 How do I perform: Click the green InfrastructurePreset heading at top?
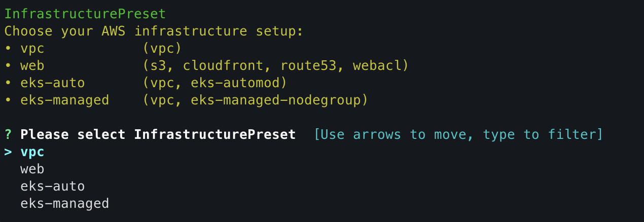[x=85, y=14]
